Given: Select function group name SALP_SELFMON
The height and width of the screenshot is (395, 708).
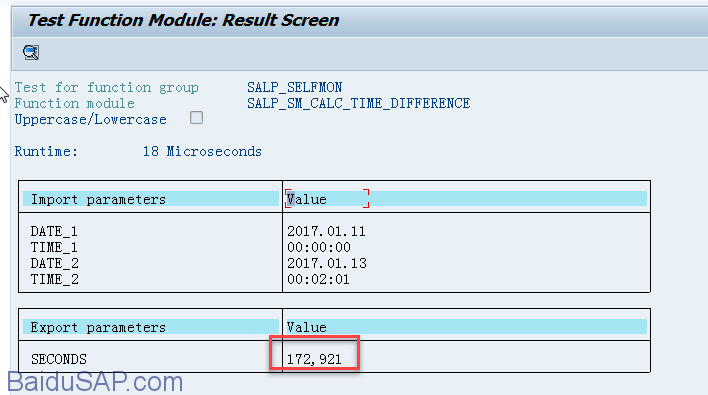Looking at the screenshot, I should click(294, 87).
